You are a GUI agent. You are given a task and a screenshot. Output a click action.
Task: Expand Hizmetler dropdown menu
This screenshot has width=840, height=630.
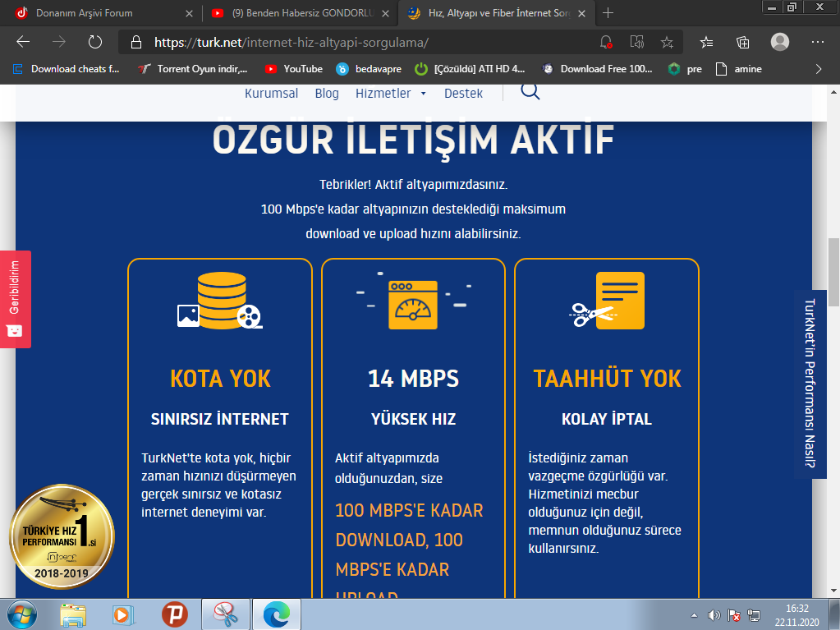[391, 93]
